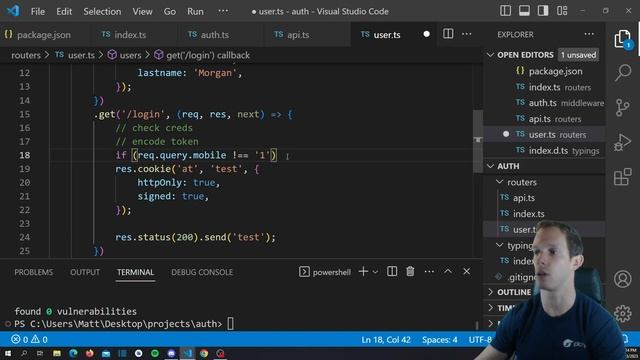Viewport: 640px width, 360px height.
Task: Click Ln 18, Col 42 status item
Action: [386, 340]
